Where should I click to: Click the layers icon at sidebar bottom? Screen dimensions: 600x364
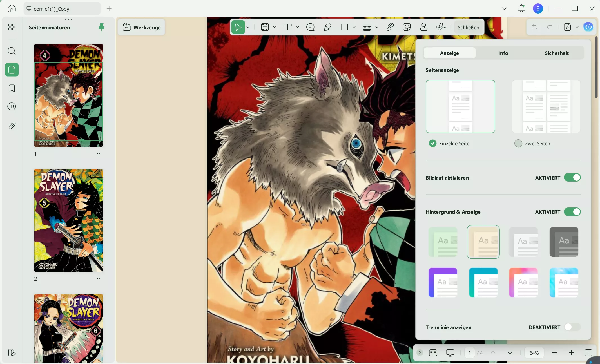(12, 352)
